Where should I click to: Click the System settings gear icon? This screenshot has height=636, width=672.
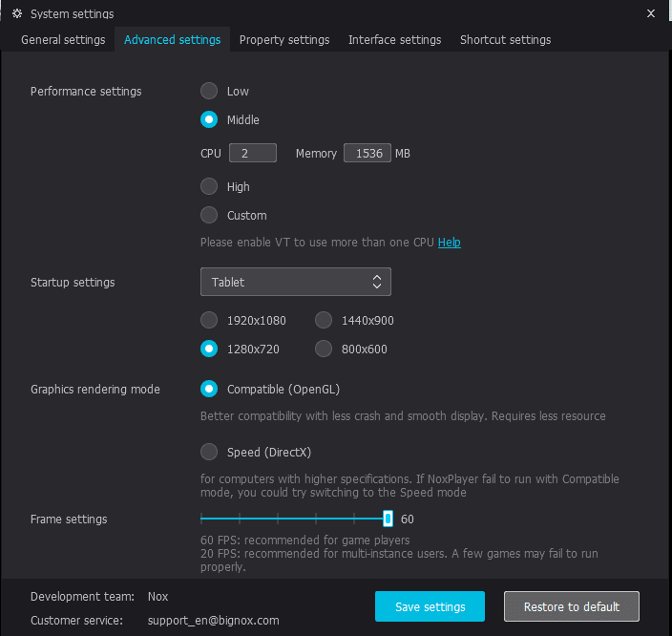click(x=17, y=13)
